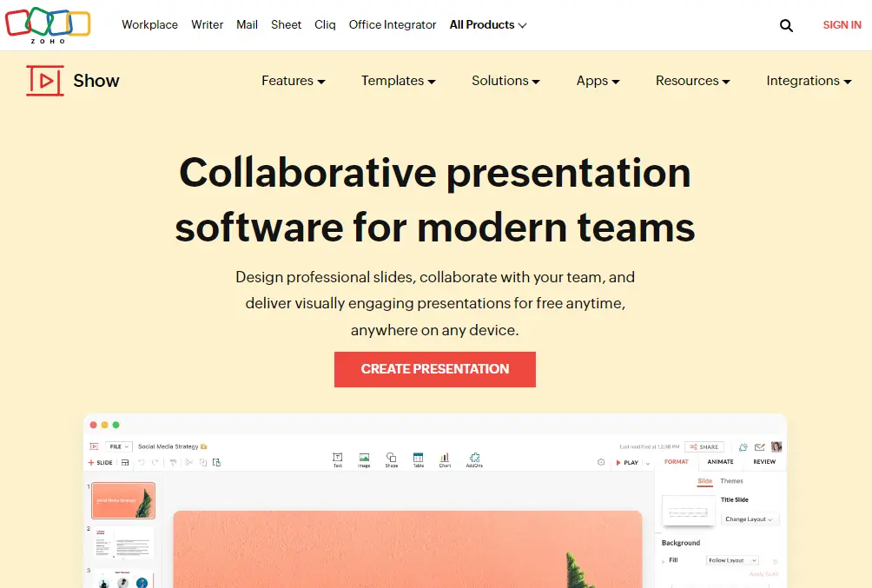Open the AddOns puzzle icon
The width and height of the screenshot is (872, 588).
(474, 459)
